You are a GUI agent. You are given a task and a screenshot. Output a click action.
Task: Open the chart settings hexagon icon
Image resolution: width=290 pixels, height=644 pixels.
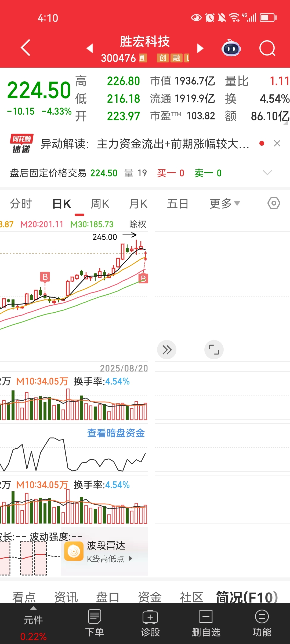pyautogui.click(x=274, y=203)
